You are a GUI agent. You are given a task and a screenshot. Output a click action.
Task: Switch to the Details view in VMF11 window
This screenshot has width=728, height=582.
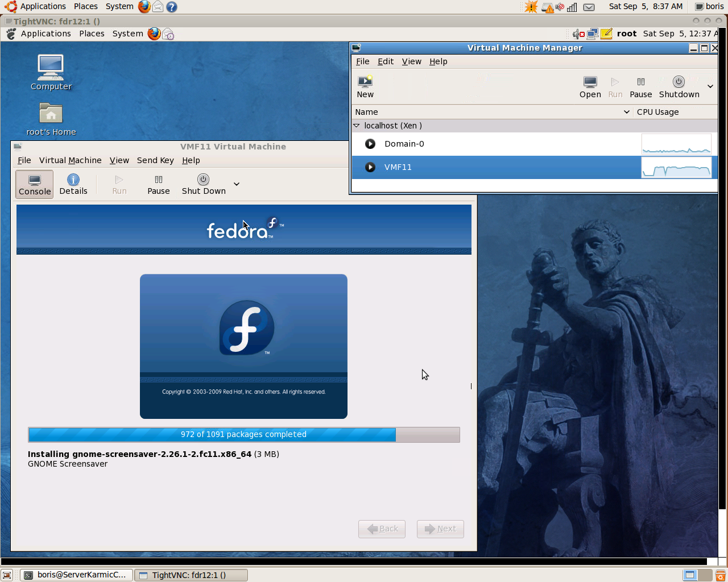73,184
